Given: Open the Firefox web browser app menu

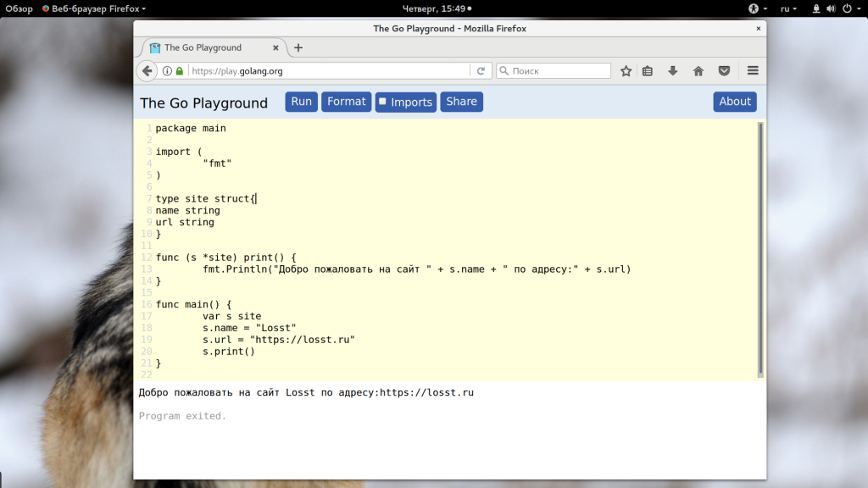Looking at the screenshot, I should tap(93, 8).
